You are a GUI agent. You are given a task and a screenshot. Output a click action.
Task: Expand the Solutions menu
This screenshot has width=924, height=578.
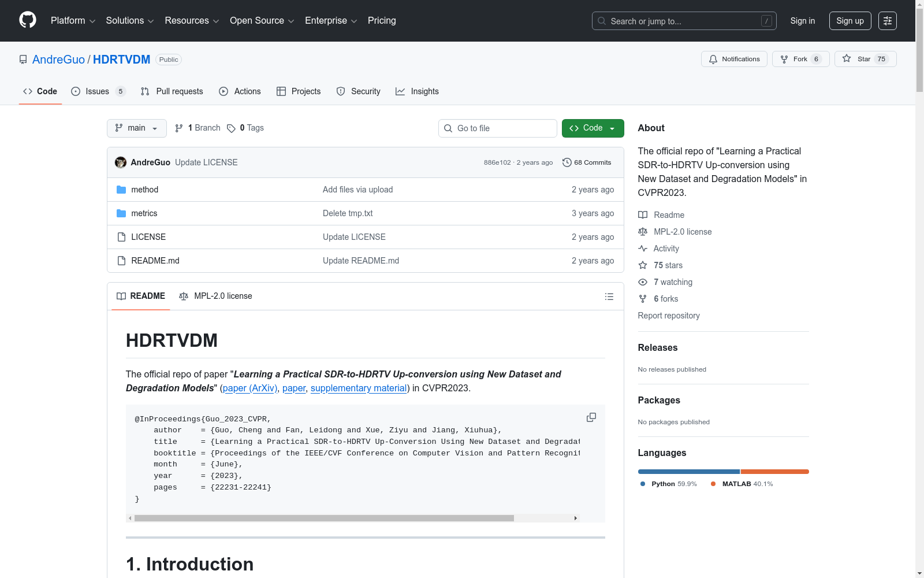[130, 21]
